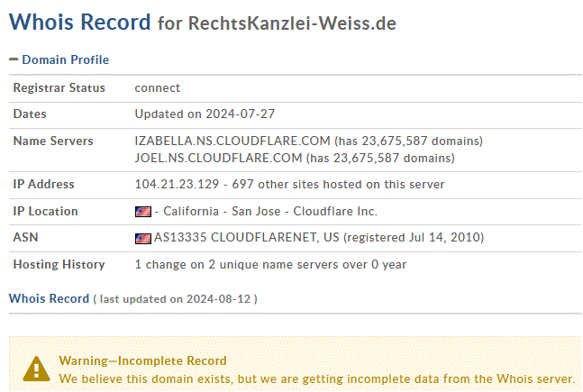Image resolution: width=583 pixels, height=392 pixels.
Task: Click the US flag in IP Location row
Action: [143, 212]
